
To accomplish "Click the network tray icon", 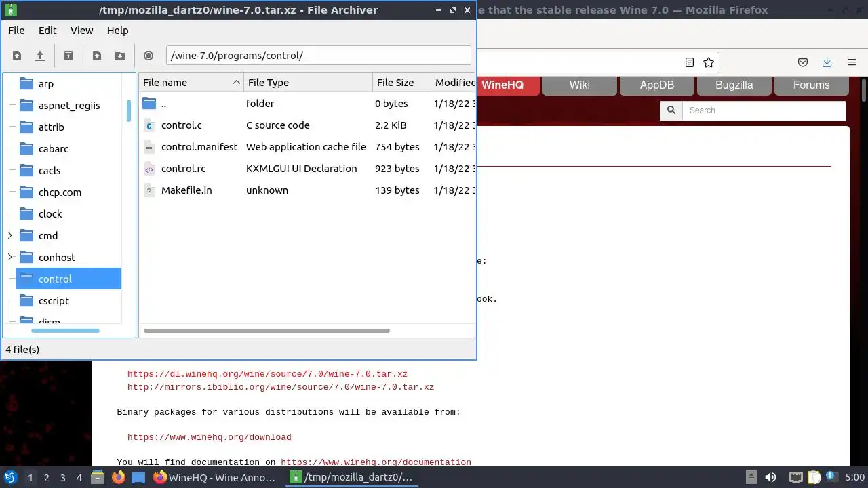I will pos(796,477).
